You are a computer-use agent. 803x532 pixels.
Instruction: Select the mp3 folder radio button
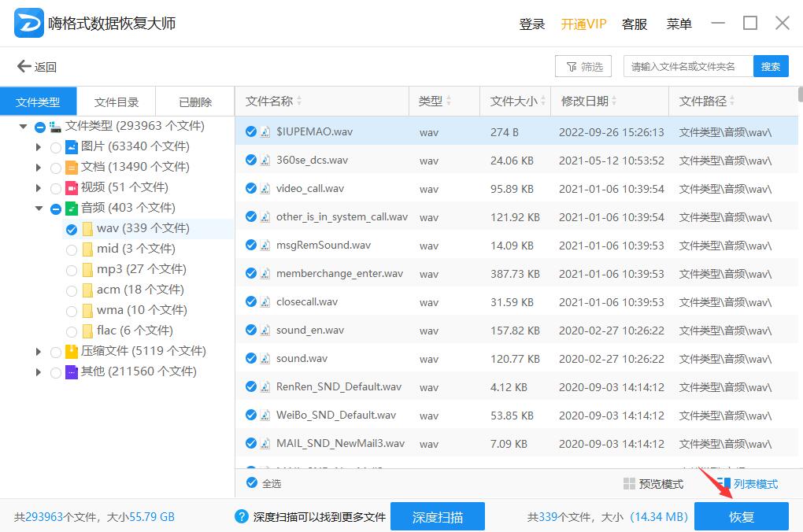[x=72, y=268]
